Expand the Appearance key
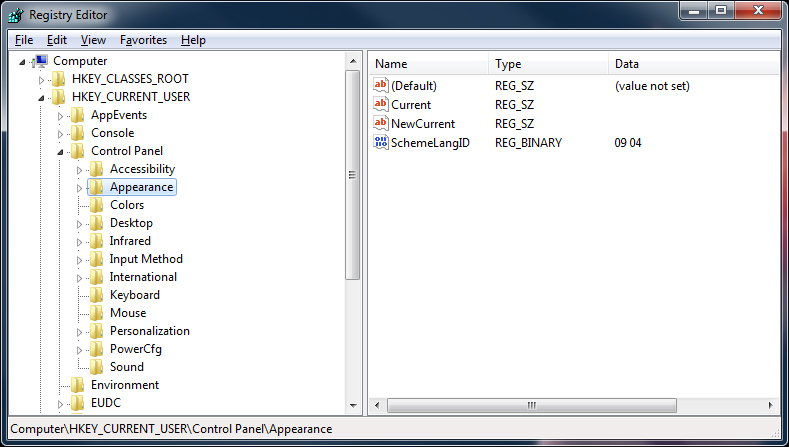The image size is (789, 447). pyautogui.click(x=80, y=188)
